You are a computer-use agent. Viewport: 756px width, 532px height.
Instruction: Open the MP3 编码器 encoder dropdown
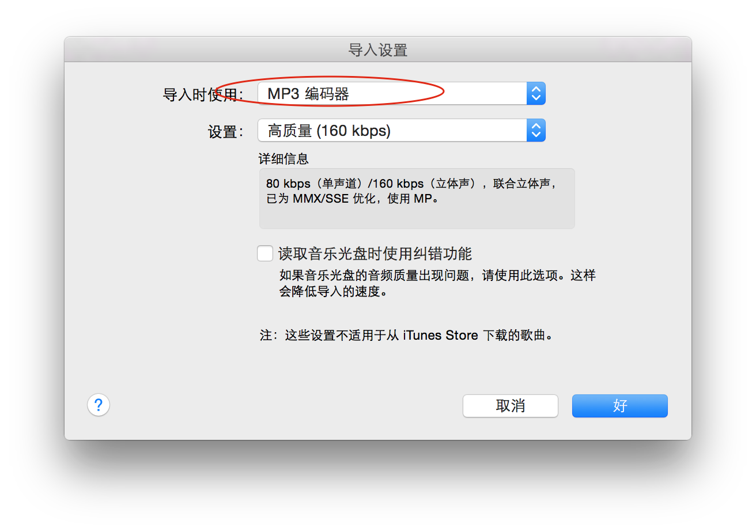402,93
